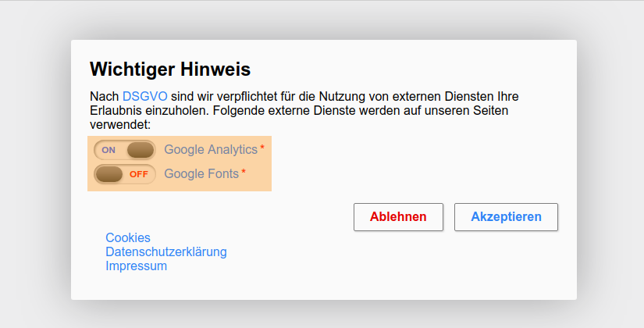The width and height of the screenshot is (644, 328).
Task: Open the Datenschutzerklärung link
Action: (x=166, y=251)
